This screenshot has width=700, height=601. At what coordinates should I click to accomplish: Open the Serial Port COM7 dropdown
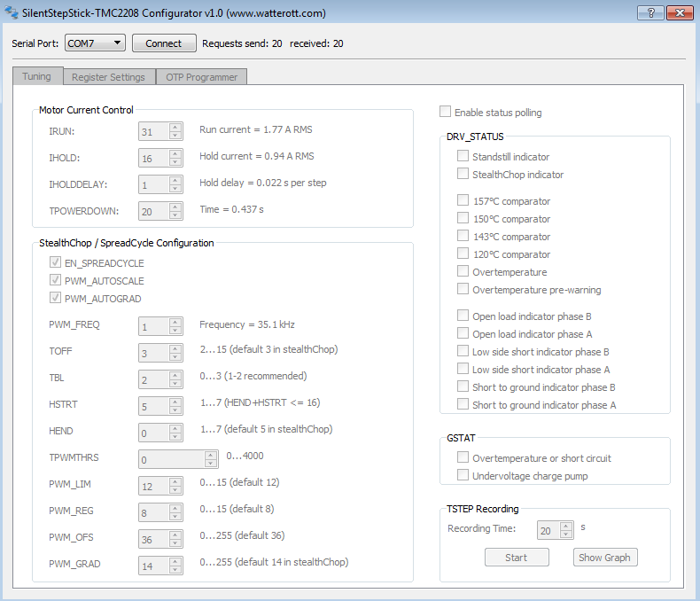(95, 43)
